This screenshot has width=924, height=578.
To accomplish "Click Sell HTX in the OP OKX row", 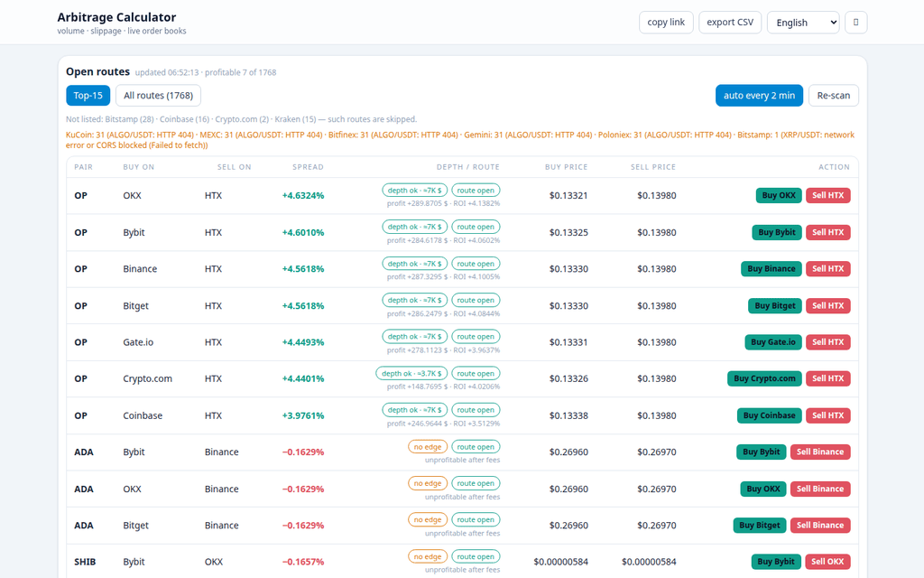I will 828,195.
